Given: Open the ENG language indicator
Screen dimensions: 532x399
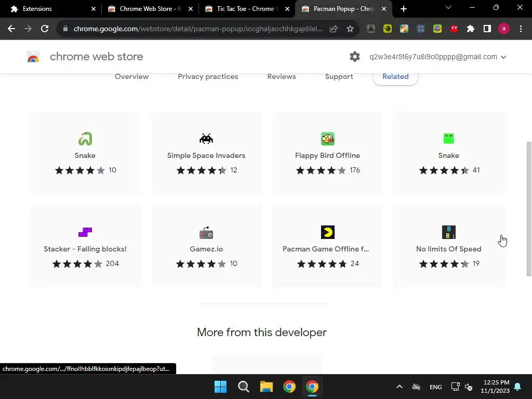Looking at the screenshot, I should (436, 387).
